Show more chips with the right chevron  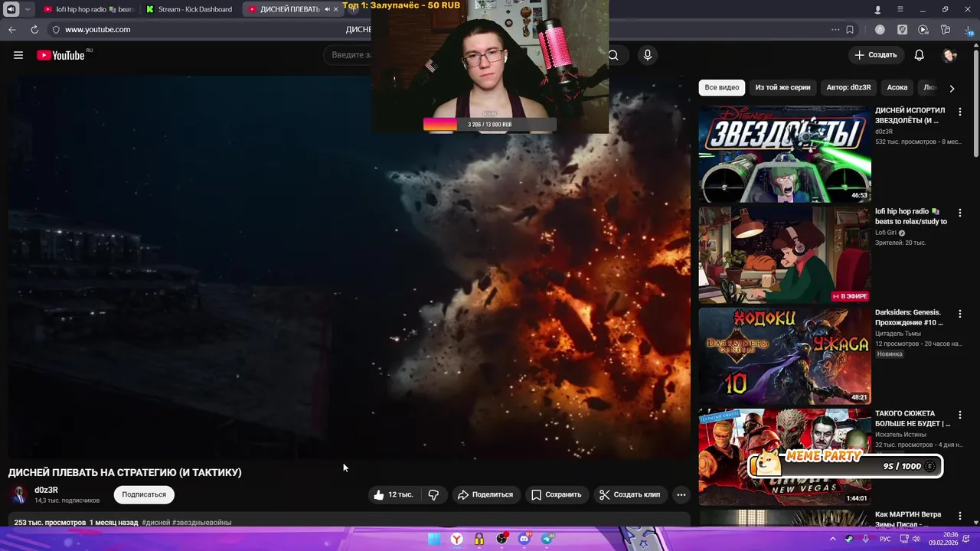click(952, 88)
